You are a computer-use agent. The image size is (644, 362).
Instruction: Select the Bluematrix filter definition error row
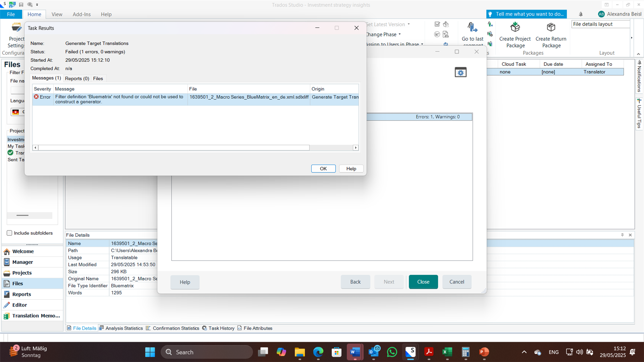[195, 99]
